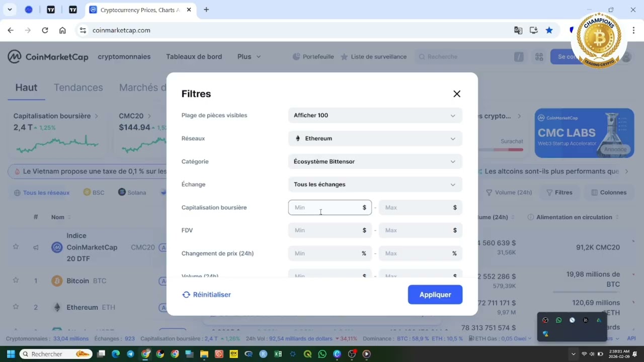Click the CoinMarketCap logo
This screenshot has height=362, width=644.
coord(48,57)
